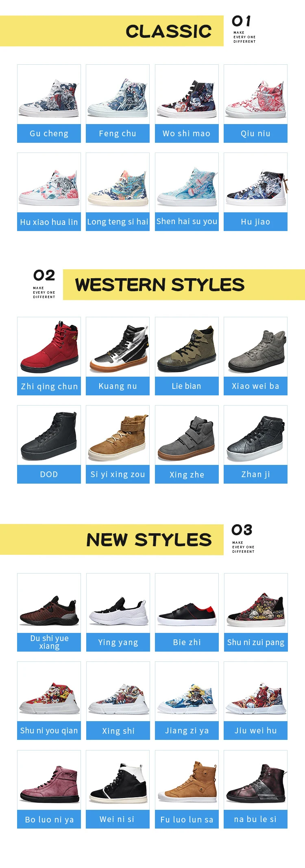The width and height of the screenshot is (305, 868).
Task: Click the Jiang zi ya shoe image
Action: (x=187, y=691)
